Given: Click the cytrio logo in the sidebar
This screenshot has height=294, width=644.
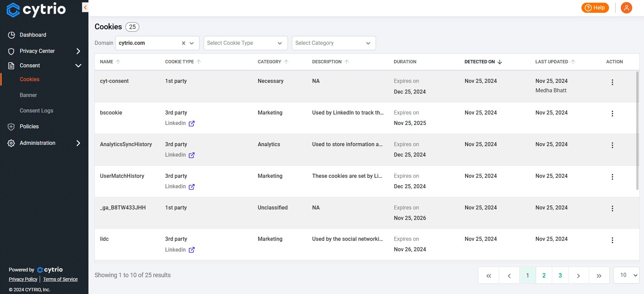Looking at the screenshot, I should pos(36,10).
